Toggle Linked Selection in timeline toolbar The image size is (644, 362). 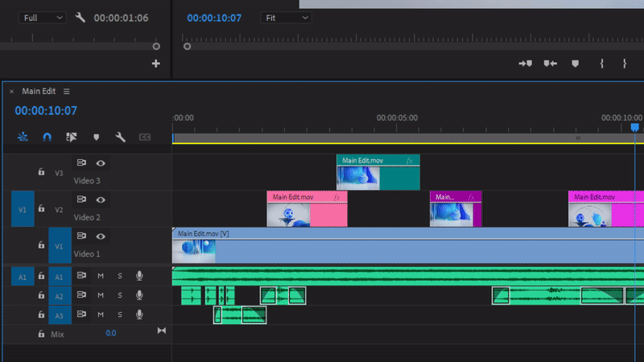tap(71, 138)
